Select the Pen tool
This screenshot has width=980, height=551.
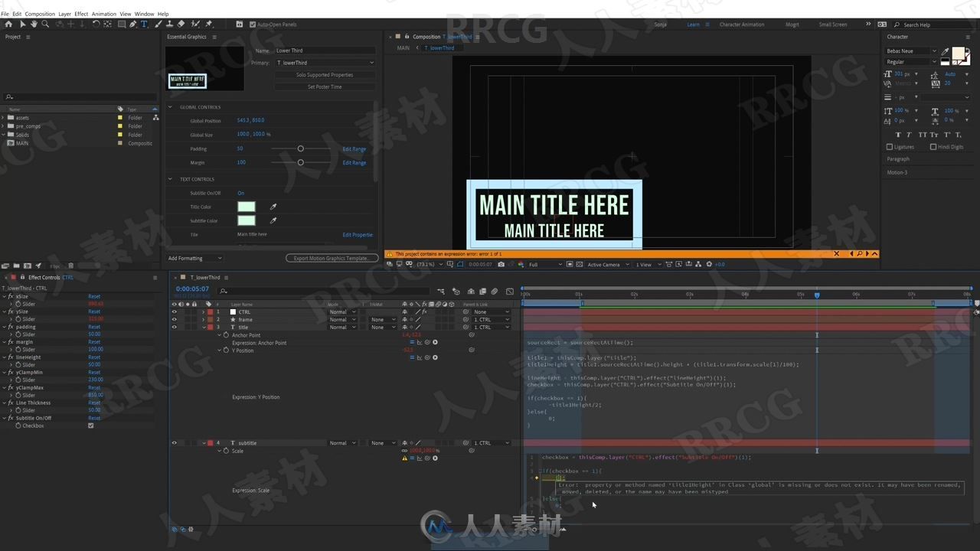133,24
